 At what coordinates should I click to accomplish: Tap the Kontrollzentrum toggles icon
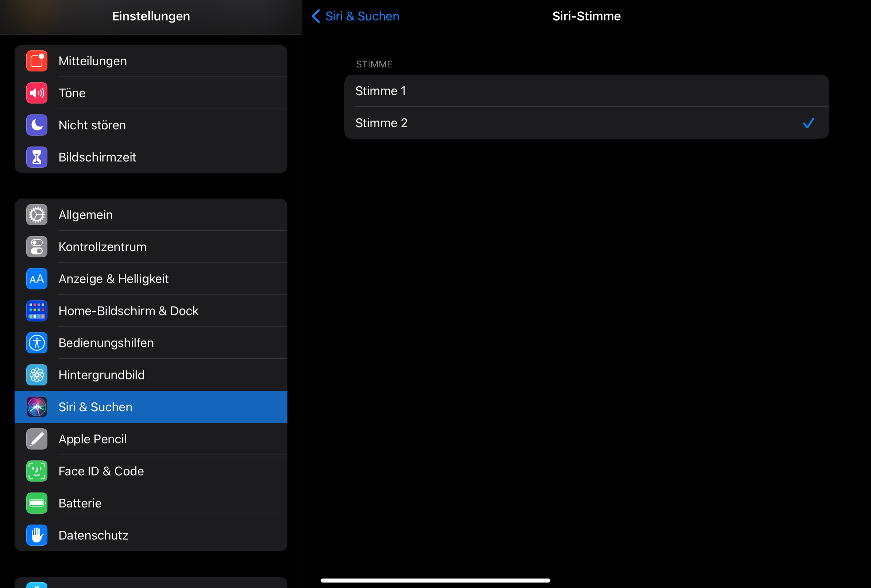37,247
